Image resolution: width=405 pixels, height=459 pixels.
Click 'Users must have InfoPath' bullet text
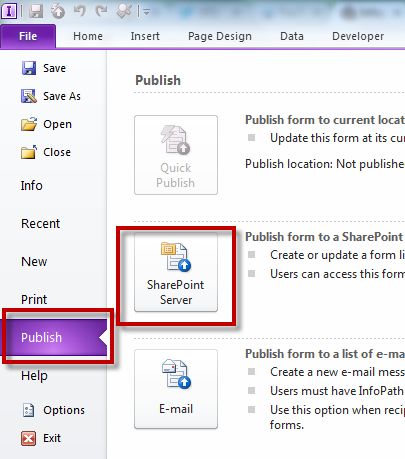(x=337, y=391)
